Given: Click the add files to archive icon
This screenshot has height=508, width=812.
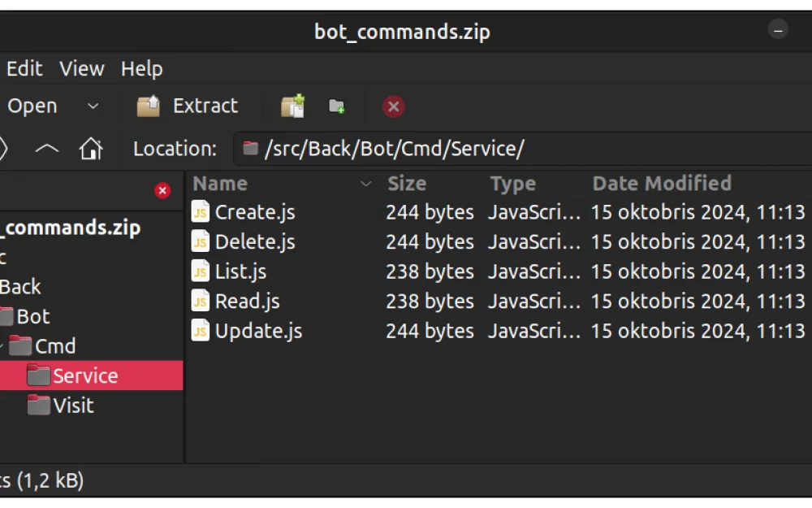Looking at the screenshot, I should tap(292, 106).
